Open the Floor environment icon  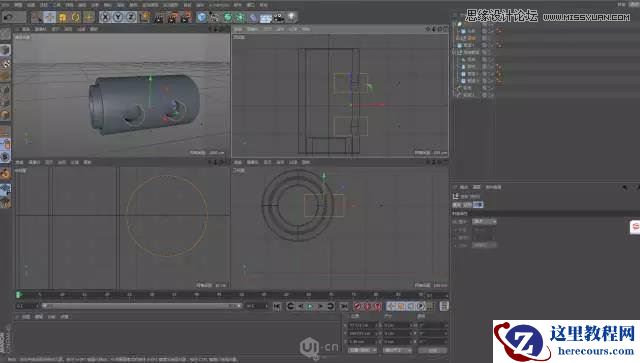[266, 17]
